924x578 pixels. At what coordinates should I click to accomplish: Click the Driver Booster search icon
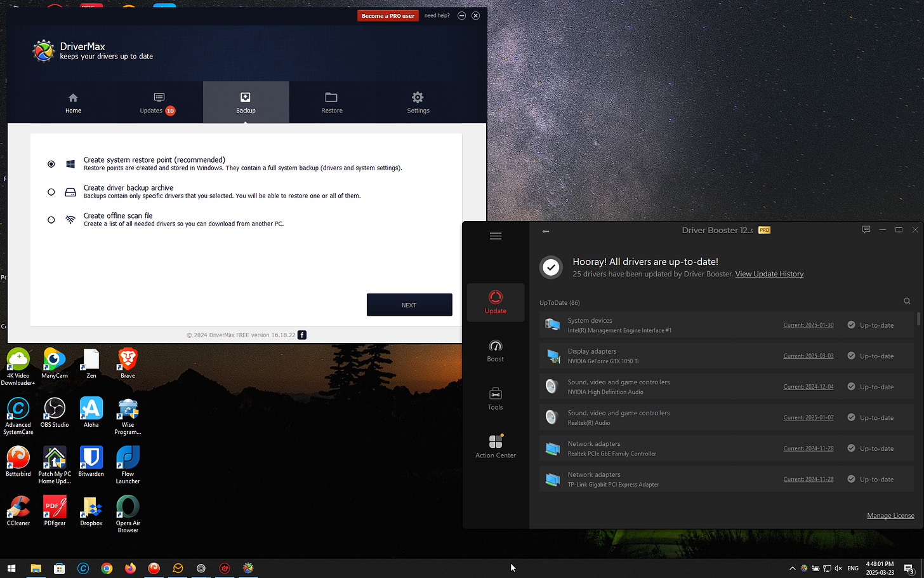click(x=907, y=301)
